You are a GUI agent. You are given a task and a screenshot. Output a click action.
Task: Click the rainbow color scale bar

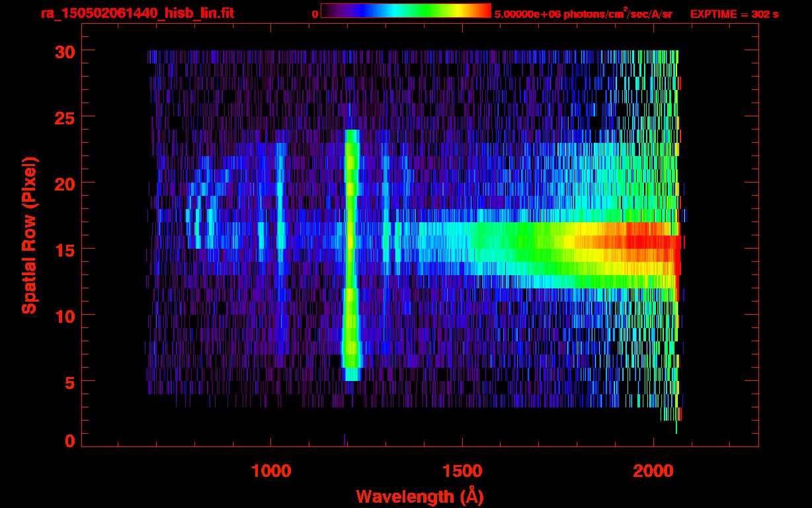tap(405, 11)
